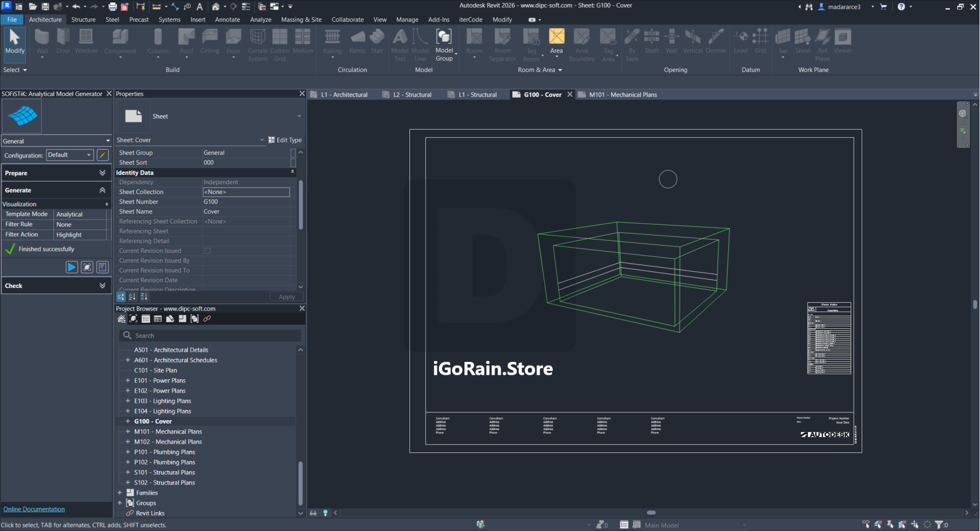
Task: Toggle Drag Elements on Selection in status bar
Action: 915,524
